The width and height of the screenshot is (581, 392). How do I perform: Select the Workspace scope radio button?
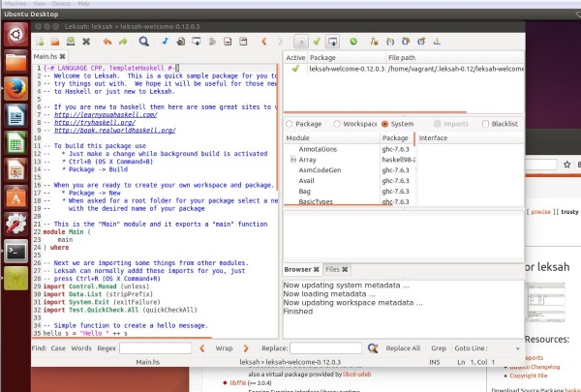(337, 124)
